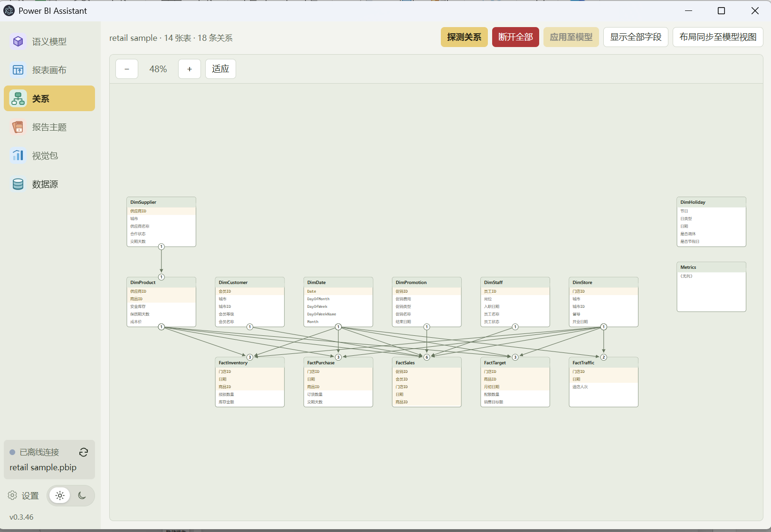Click the refresh connection icon
771x532 pixels.
point(84,452)
